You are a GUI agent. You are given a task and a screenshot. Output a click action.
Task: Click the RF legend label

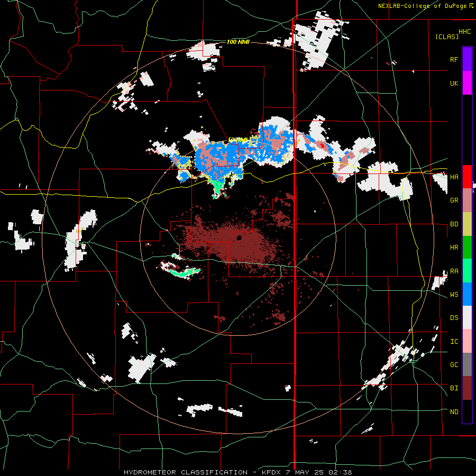[x=454, y=59]
